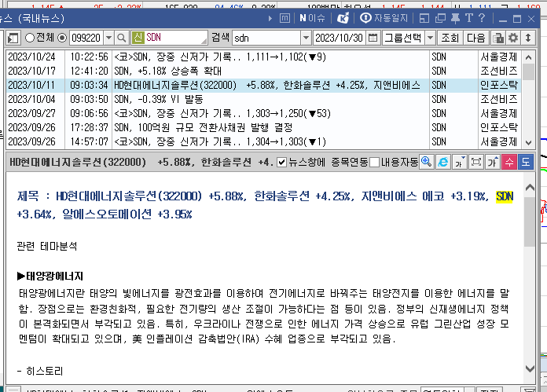
Task: Click the red 수 buy button
Action: click(x=509, y=162)
